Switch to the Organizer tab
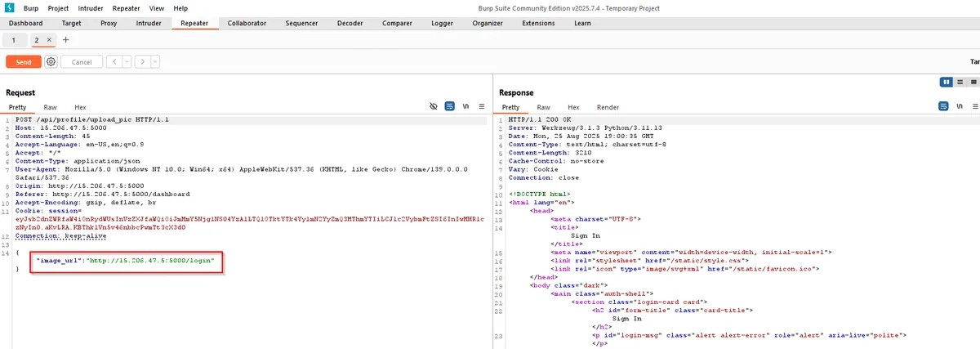Image resolution: width=980 pixels, height=349 pixels. pyautogui.click(x=488, y=24)
